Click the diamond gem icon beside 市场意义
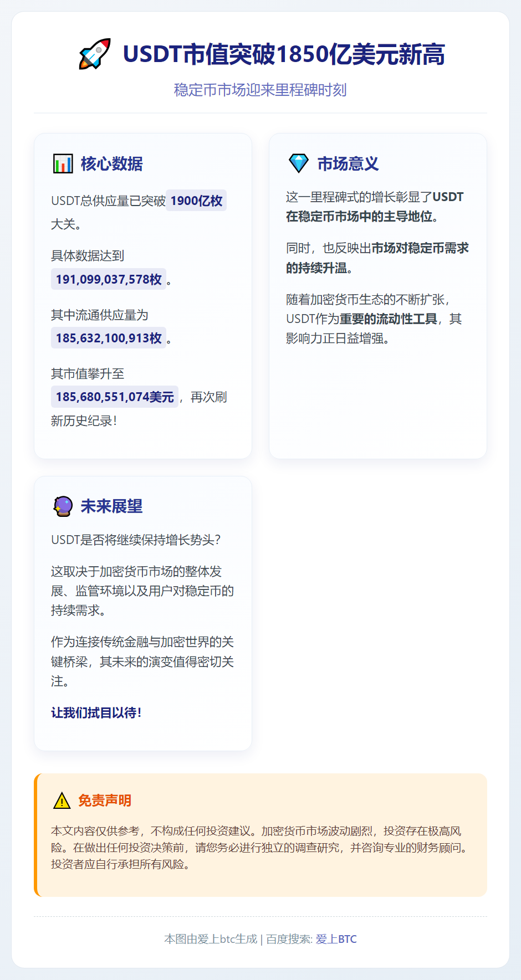Viewport: 521px width, 980px height. coord(299,163)
